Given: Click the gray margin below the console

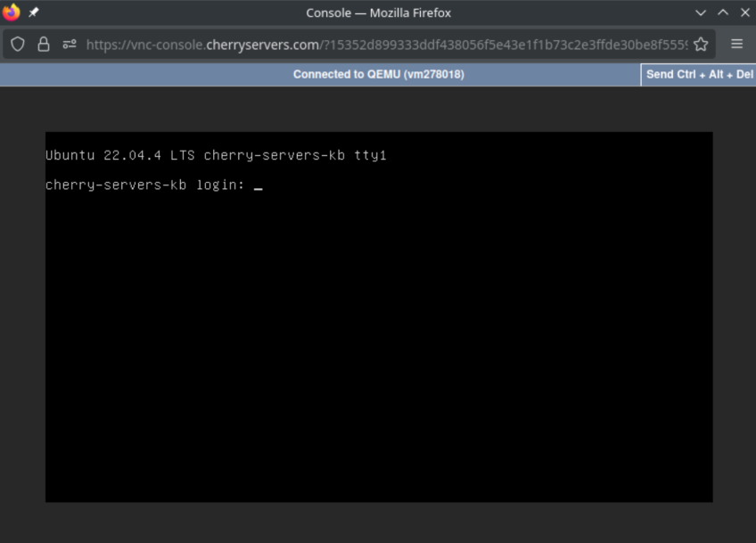Looking at the screenshot, I should [379, 522].
